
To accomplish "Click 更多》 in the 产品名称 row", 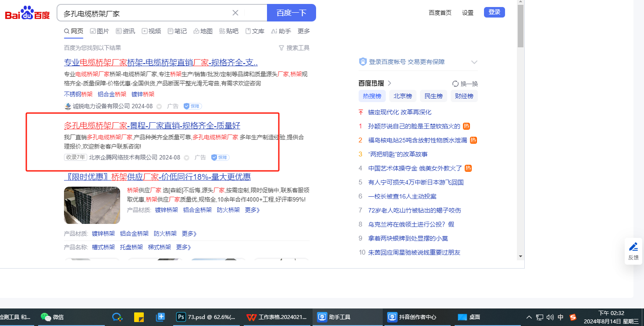I will coord(183,247).
